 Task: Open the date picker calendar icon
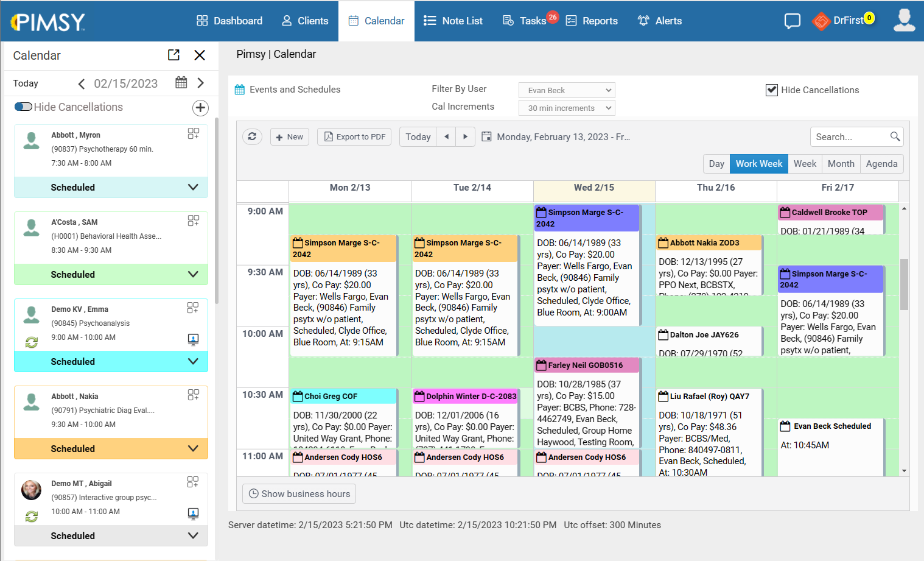point(181,82)
